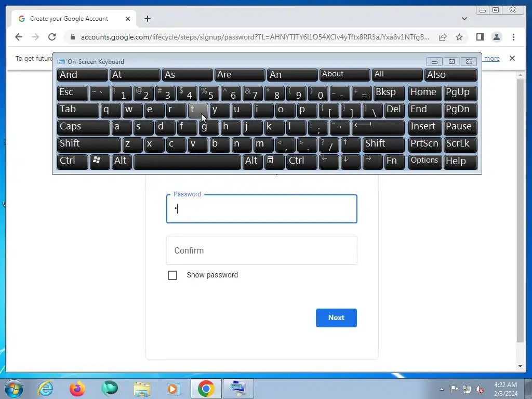Focus the Password input field
The image size is (532, 399).
[262, 209]
